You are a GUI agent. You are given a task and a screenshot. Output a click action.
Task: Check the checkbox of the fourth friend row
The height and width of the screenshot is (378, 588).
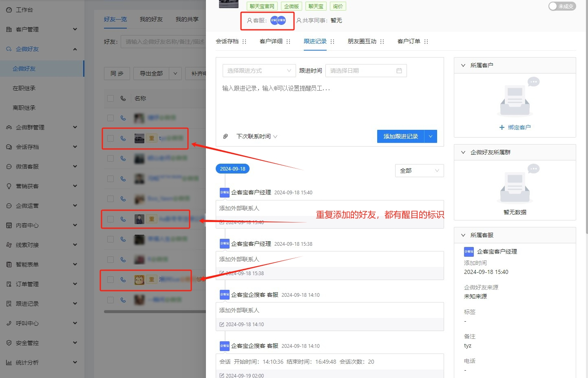[111, 179]
